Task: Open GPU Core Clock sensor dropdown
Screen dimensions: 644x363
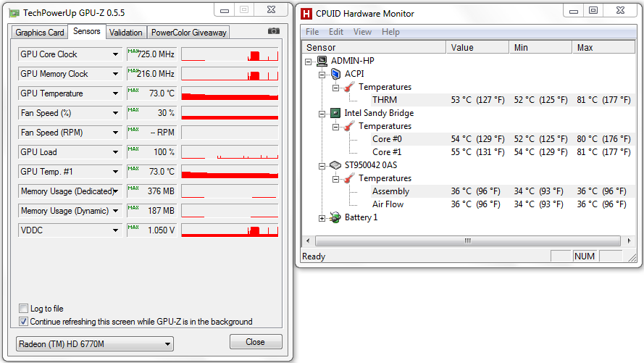Action: (x=115, y=54)
